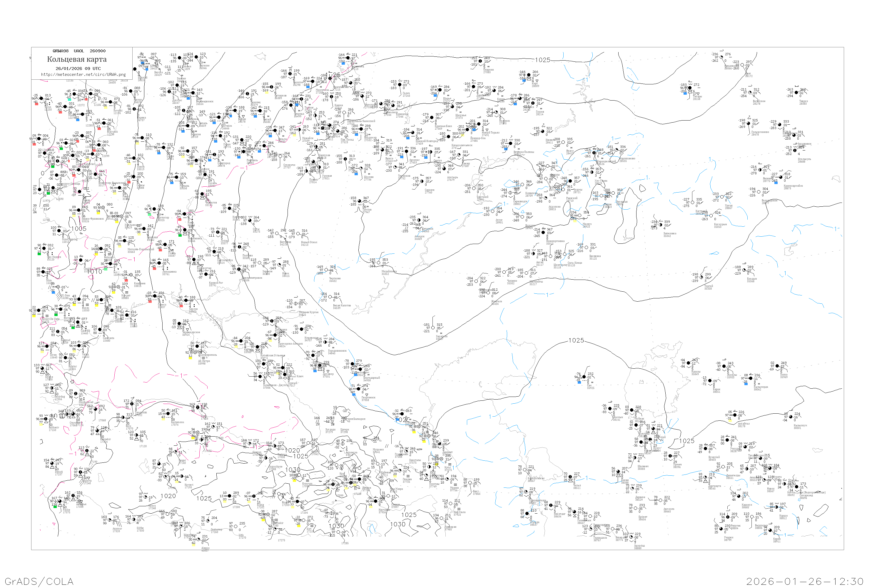Image resolution: width=882 pixels, height=588 pixels.
Task: Click the 2026-01-26-12:30 timestamp text
Action: click(805, 581)
